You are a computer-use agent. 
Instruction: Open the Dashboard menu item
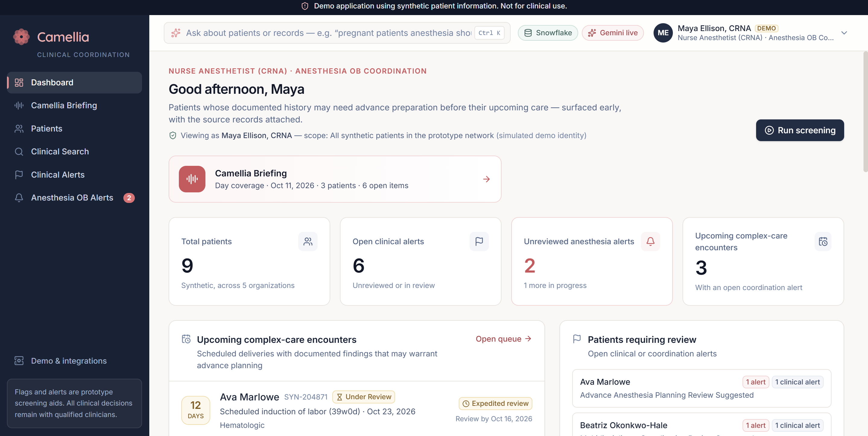click(x=74, y=83)
